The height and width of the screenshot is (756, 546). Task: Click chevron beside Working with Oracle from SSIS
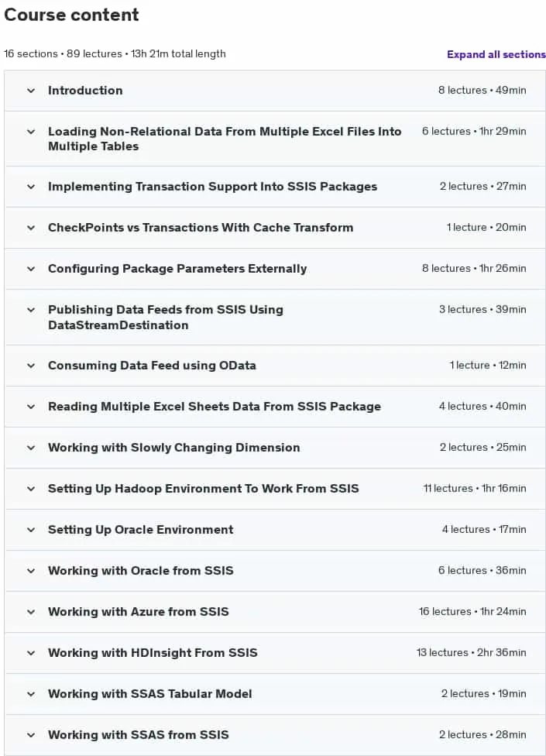[31, 570]
